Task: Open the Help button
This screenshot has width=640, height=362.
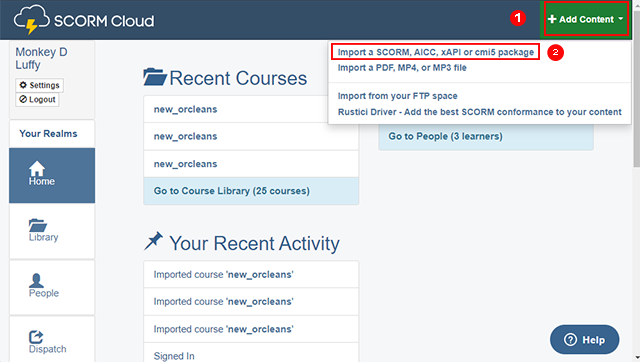Action: (584, 340)
